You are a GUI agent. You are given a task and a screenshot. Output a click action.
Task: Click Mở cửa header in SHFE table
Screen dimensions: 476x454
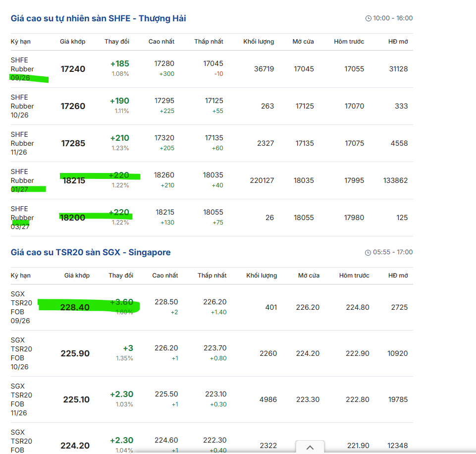[x=303, y=42]
